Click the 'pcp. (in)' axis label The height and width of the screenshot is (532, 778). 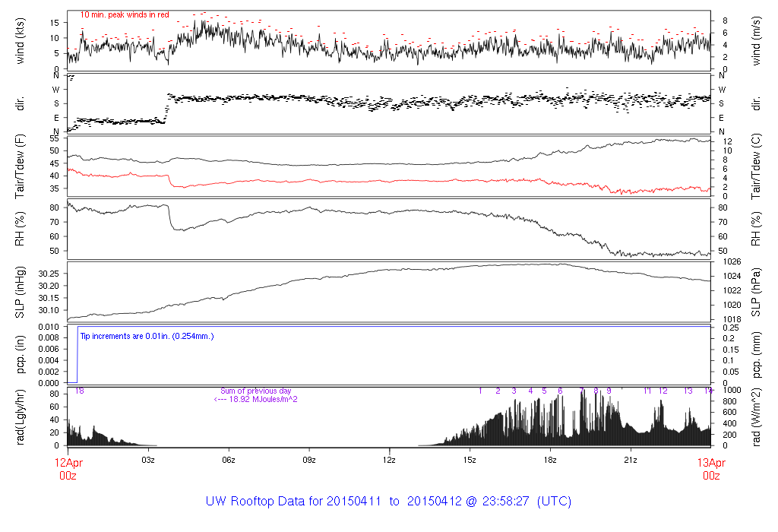[x=20, y=354]
